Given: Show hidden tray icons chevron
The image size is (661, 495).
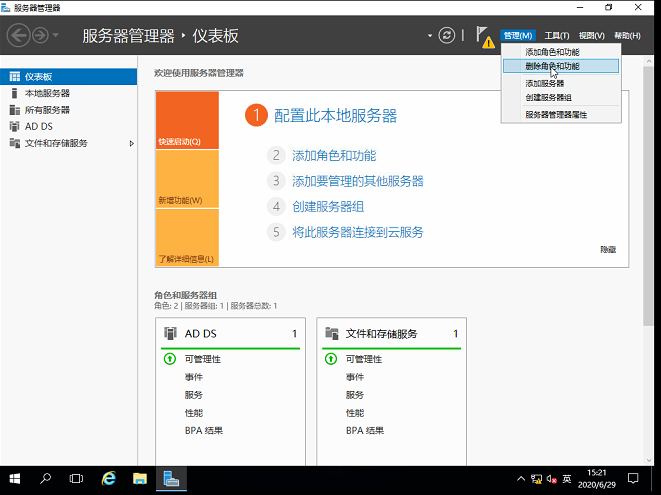Looking at the screenshot, I should click(521, 479).
